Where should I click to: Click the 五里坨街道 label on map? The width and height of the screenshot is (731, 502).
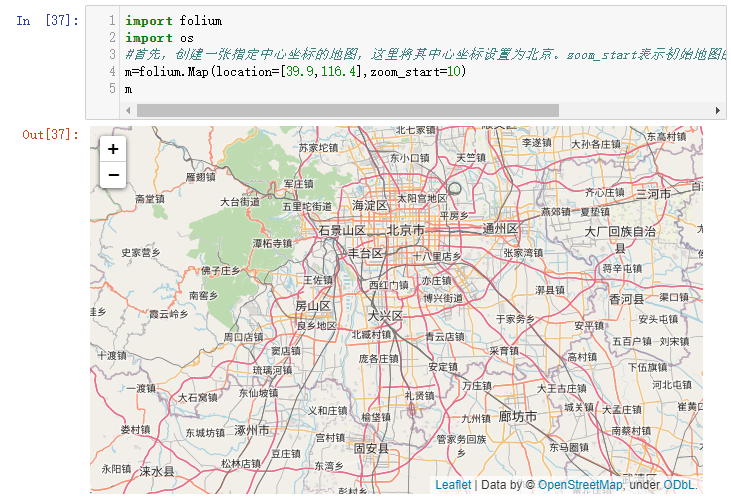click(307, 206)
